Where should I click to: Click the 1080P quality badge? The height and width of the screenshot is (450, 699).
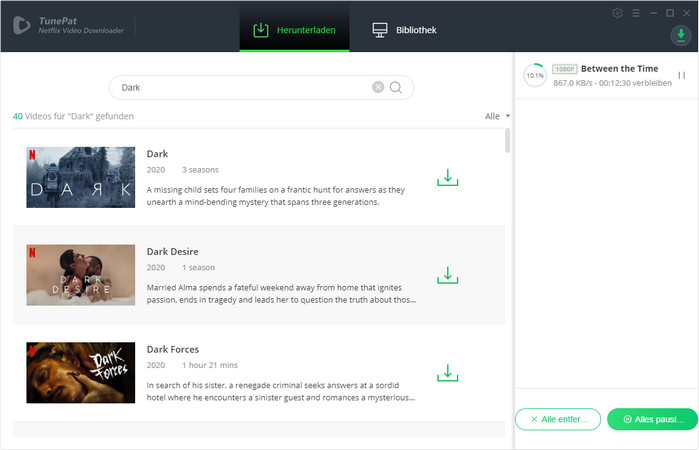(x=564, y=69)
